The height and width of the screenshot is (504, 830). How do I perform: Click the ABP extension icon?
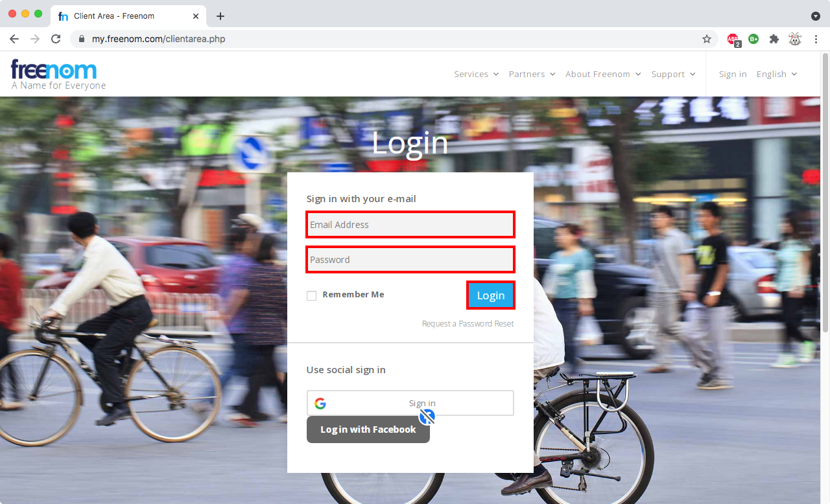coord(733,40)
